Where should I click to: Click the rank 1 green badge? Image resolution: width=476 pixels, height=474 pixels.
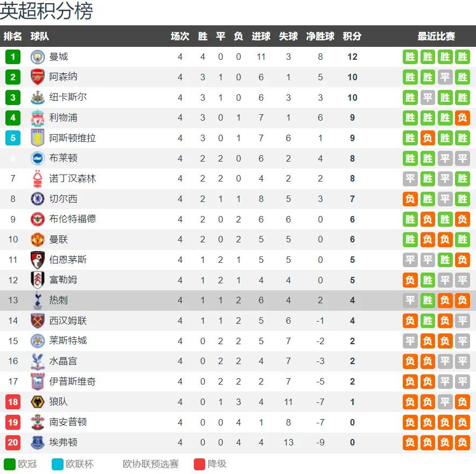[13, 57]
